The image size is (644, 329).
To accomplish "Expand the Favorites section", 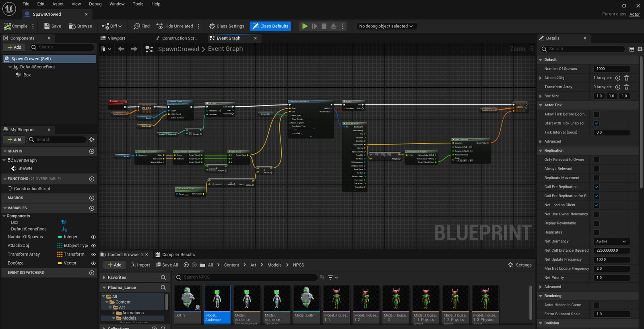I will pyautogui.click(x=104, y=277).
